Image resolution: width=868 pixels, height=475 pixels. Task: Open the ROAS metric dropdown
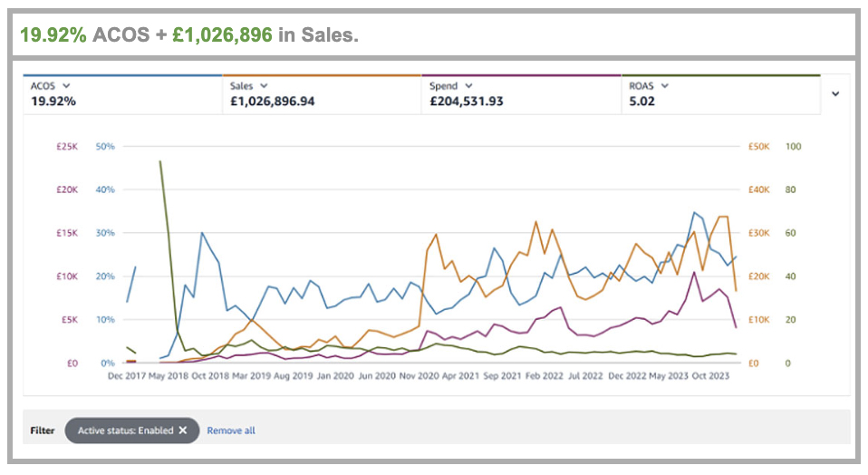[x=664, y=86]
